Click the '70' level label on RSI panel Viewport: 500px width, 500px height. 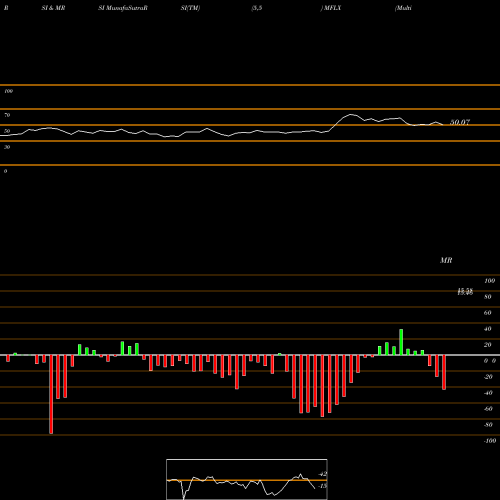tap(7, 115)
